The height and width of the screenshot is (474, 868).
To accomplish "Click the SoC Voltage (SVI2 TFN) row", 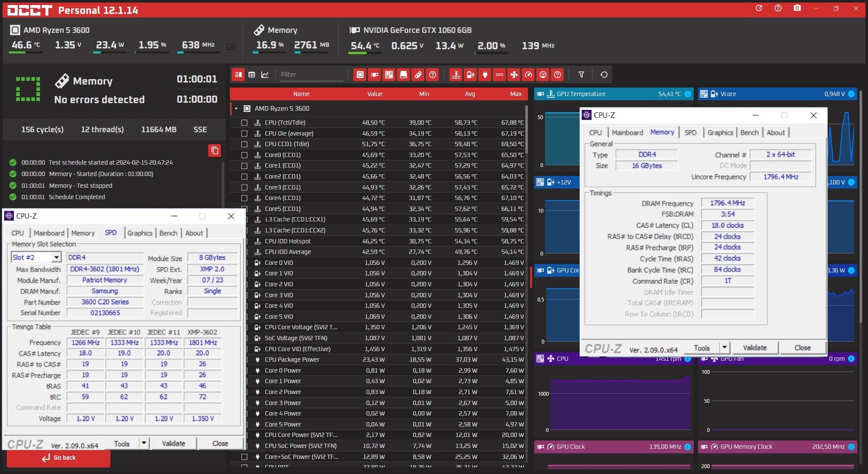I will (378, 338).
